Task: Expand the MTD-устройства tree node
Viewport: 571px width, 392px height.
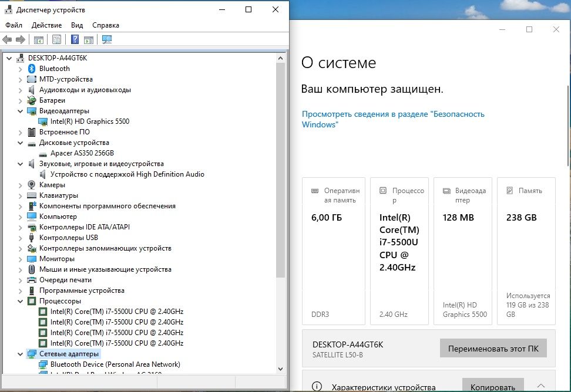Action: point(21,79)
